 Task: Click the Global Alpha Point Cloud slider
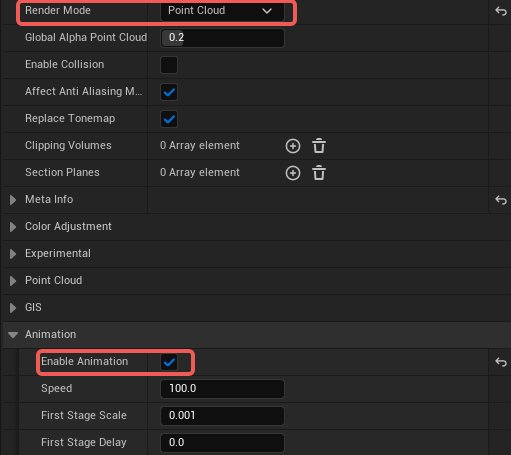tap(222, 38)
